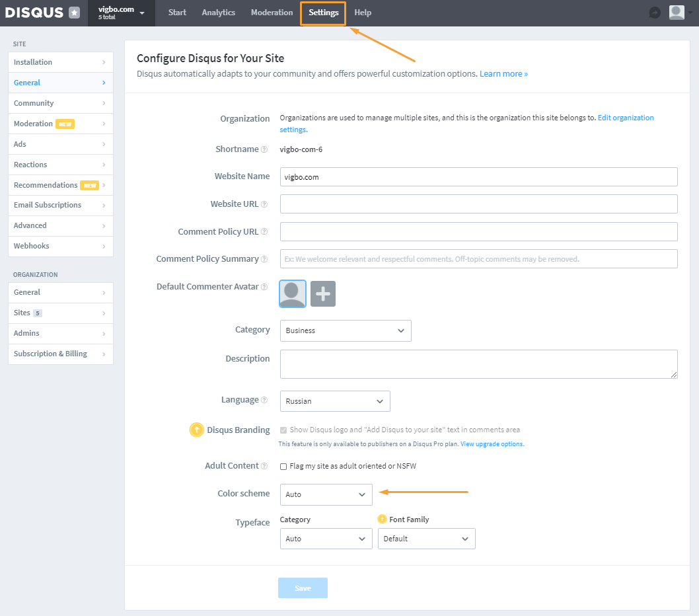Viewport: 699px width, 616px height.
Task: Open Advanced settings in sidebar
Action: point(61,225)
